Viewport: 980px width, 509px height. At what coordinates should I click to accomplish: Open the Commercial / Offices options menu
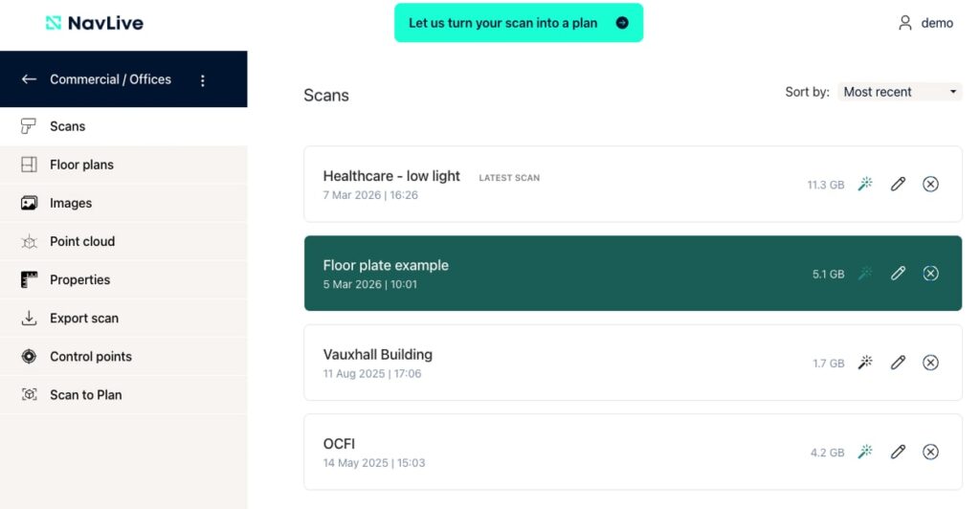click(203, 80)
